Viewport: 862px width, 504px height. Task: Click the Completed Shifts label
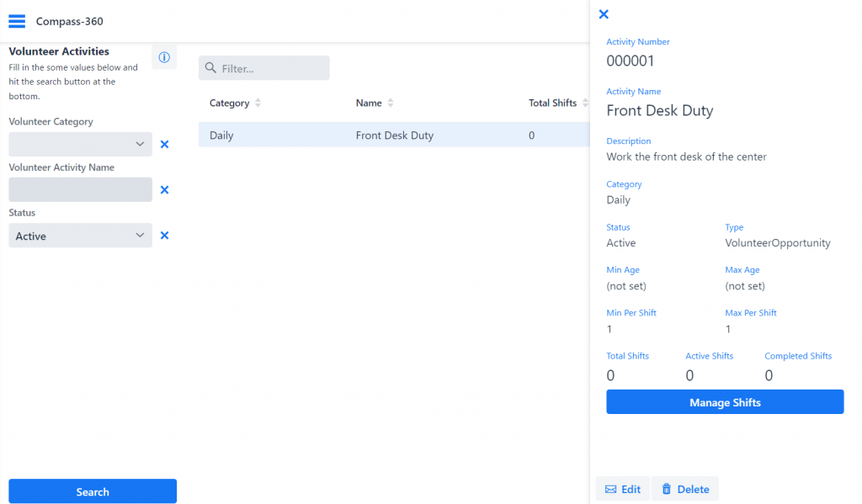(x=798, y=356)
